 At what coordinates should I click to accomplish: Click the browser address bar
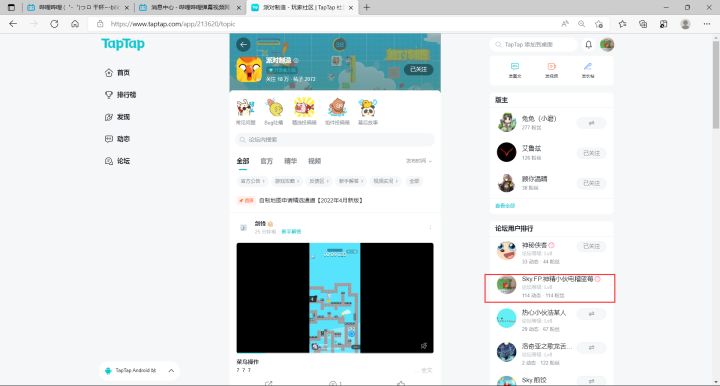point(321,24)
